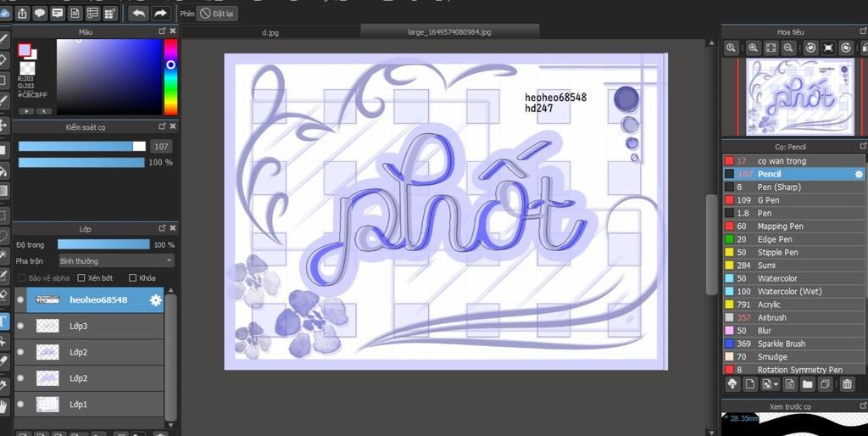Zoom in using Navigator plus magnifier
The height and width of the screenshot is (436, 868).
(753, 48)
